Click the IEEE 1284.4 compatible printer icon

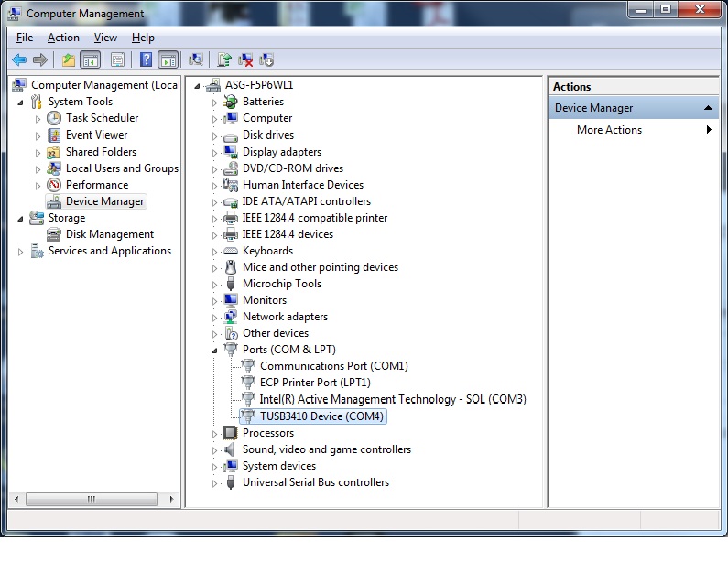pyautogui.click(x=230, y=218)
